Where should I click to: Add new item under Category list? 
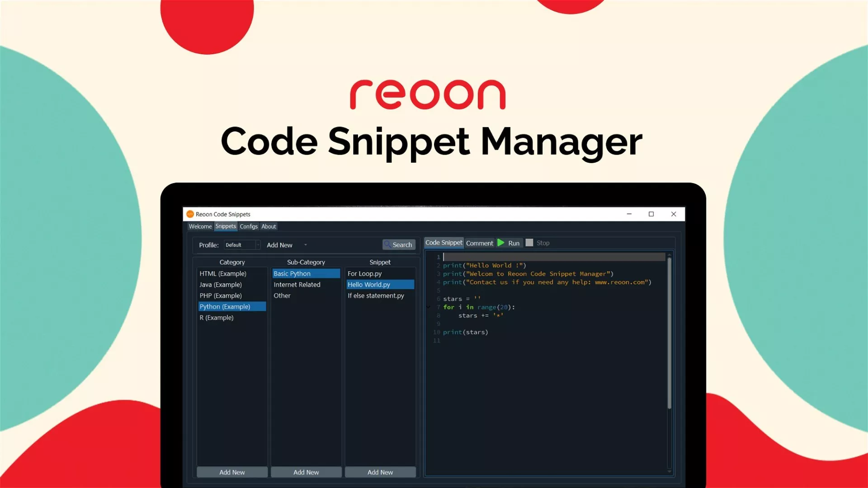coord(232,472)
